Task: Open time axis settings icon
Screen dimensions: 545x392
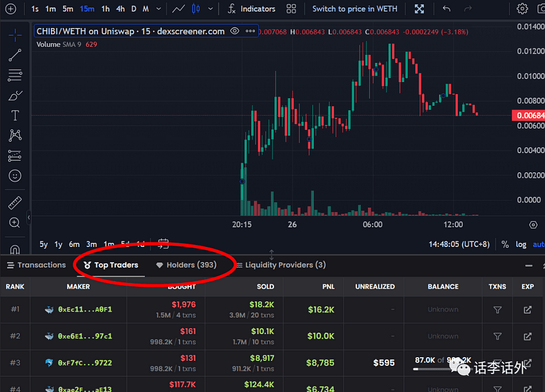Action: coord(533,225)
